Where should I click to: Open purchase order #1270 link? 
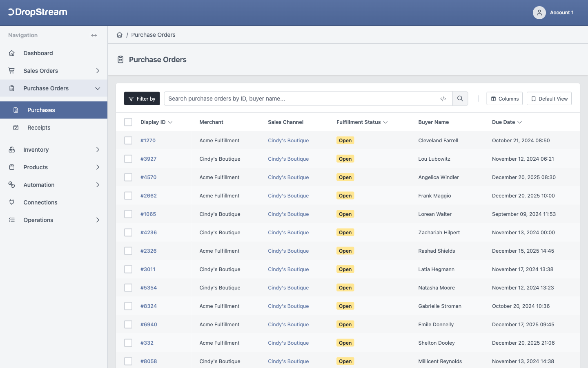(x=148, y=140)
